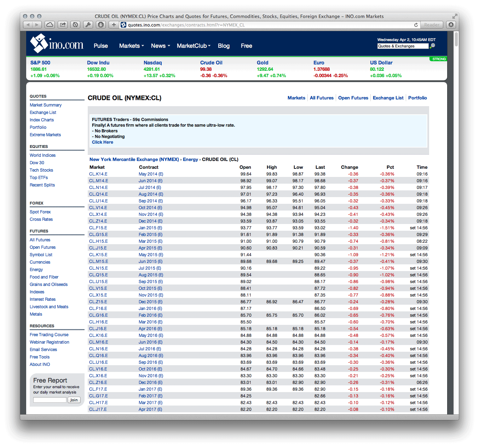Go back with the browser back arrow

[x=28, y=25]
